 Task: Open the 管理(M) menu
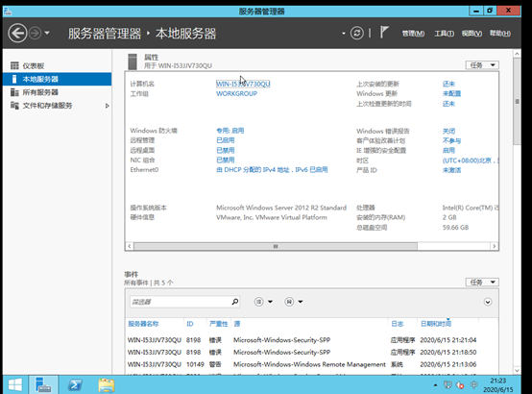pyautogui.click(x=413, y=34)
